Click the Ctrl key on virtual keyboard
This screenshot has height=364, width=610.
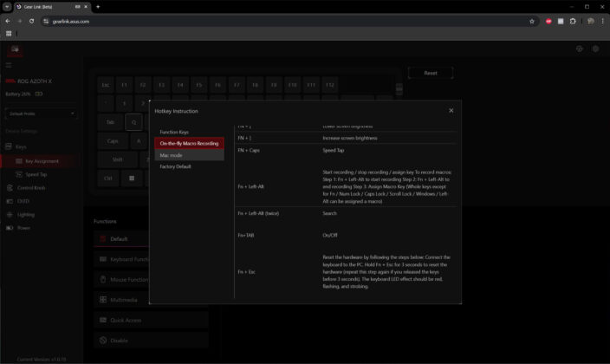[107, 179]
